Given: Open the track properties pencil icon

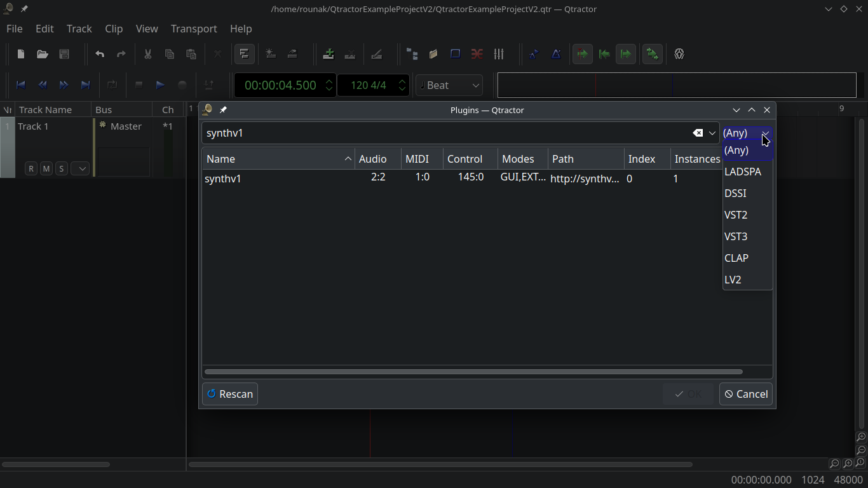Looking at the screenshot, I should (x=376, y=54).
